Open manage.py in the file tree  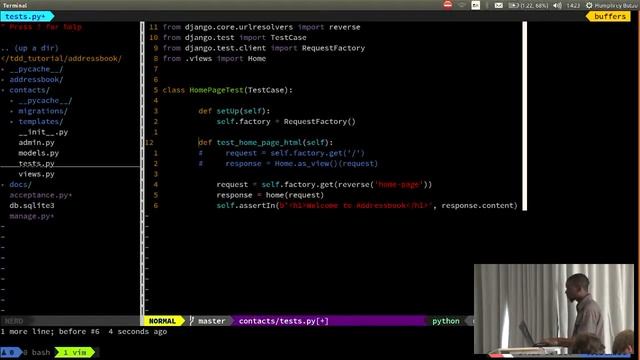(31, 216)
